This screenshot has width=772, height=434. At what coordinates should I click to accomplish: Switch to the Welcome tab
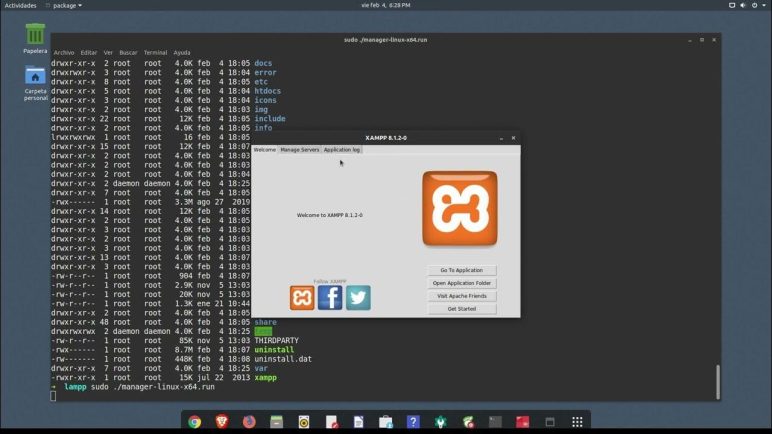265,150
